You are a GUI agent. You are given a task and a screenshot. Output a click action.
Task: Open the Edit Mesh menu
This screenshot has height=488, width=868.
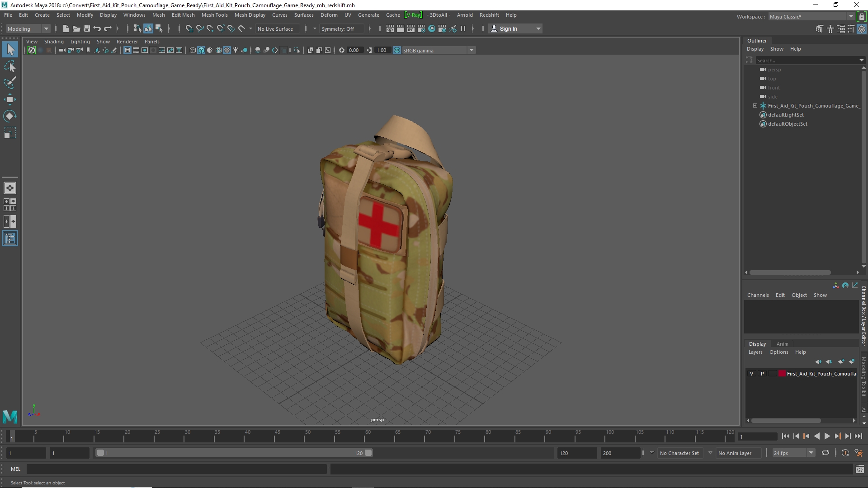click(183, 15)
